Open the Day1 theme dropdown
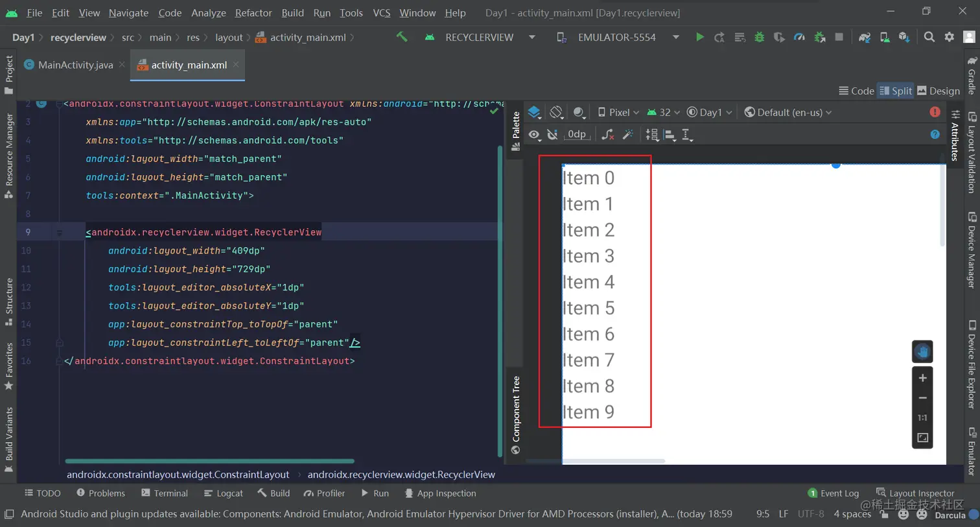Viewport: 980px width, 527px height. pyautogui.click(x=709, y=112)
